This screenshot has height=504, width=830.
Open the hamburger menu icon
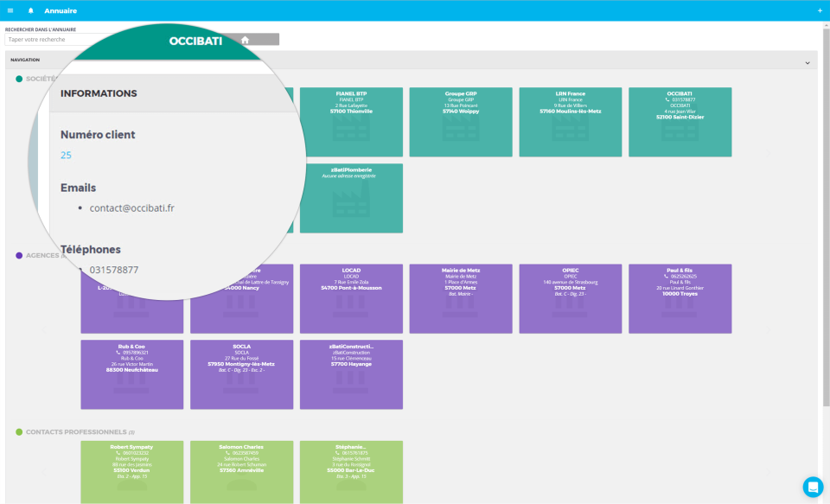(10, 10)
